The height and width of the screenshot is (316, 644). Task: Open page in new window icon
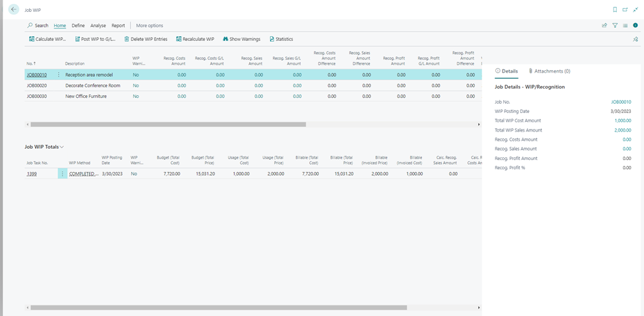tap(625, 10)
